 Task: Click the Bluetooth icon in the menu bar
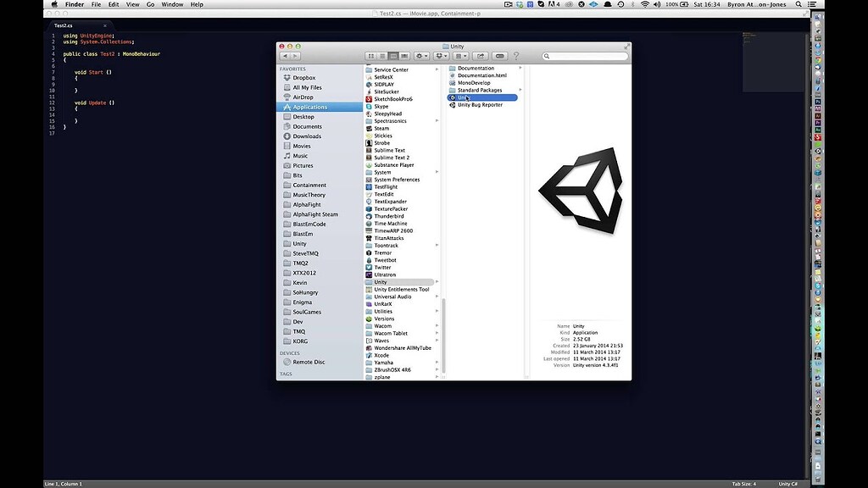tap(635, 4)
